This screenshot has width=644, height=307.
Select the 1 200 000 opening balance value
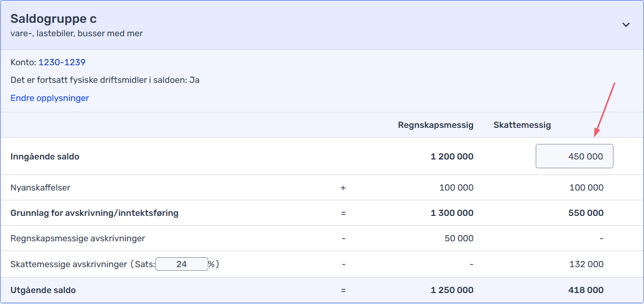452,156
